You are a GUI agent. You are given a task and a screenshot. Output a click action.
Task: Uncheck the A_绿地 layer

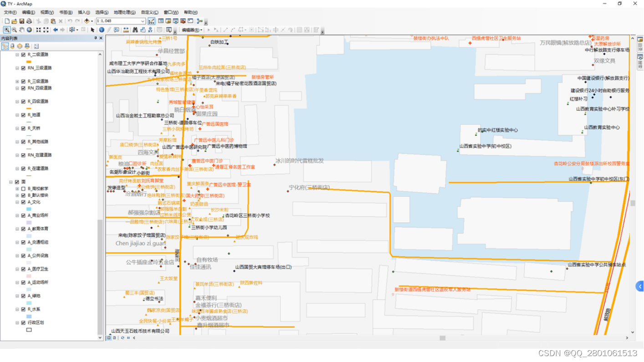click(x=23, y=296)
